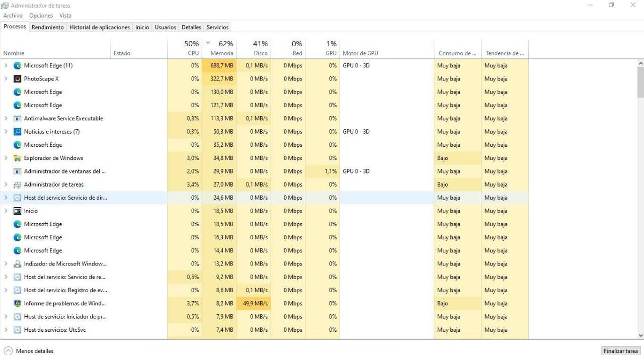Sort by Consumo de column header
Screen dimensions: 644x362
458,49
